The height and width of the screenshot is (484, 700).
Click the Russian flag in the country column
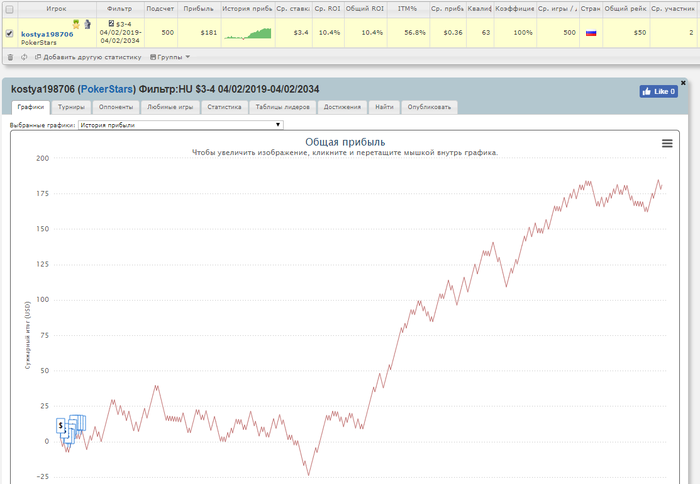[x=591, y=33]
